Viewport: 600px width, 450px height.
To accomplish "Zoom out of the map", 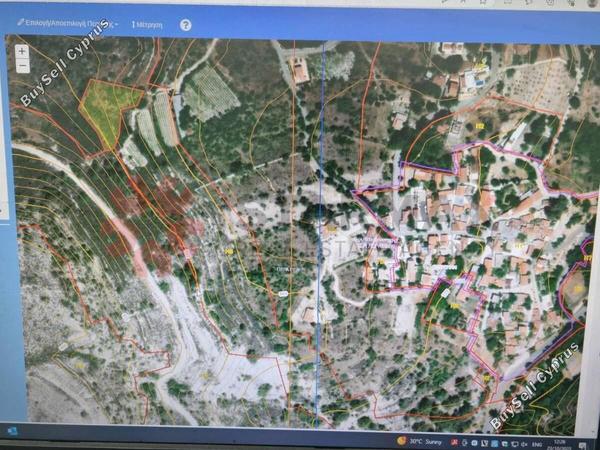I will (22, 66).
